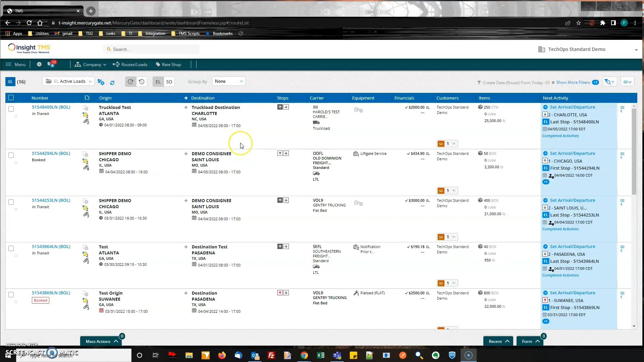Click the notifications bell showing 12
644x362 pixels.
pyautogui.click(x=51, y=64)
